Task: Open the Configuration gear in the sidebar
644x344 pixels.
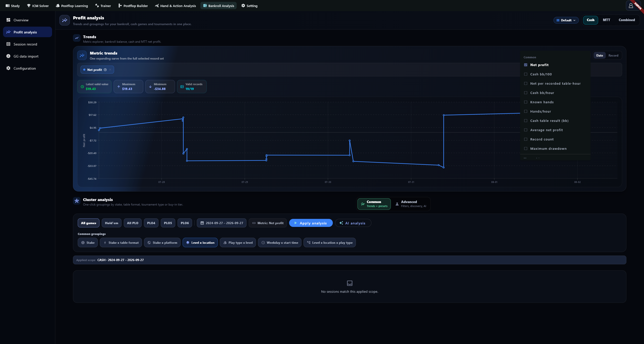Action: [8, 68]
